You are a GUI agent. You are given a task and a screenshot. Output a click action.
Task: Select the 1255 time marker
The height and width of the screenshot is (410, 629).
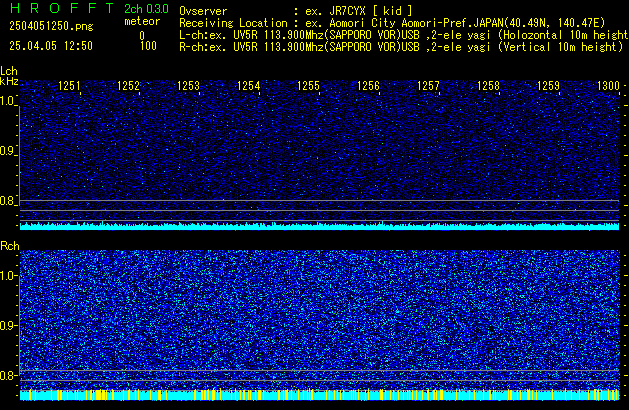click(x=308, y=86)
